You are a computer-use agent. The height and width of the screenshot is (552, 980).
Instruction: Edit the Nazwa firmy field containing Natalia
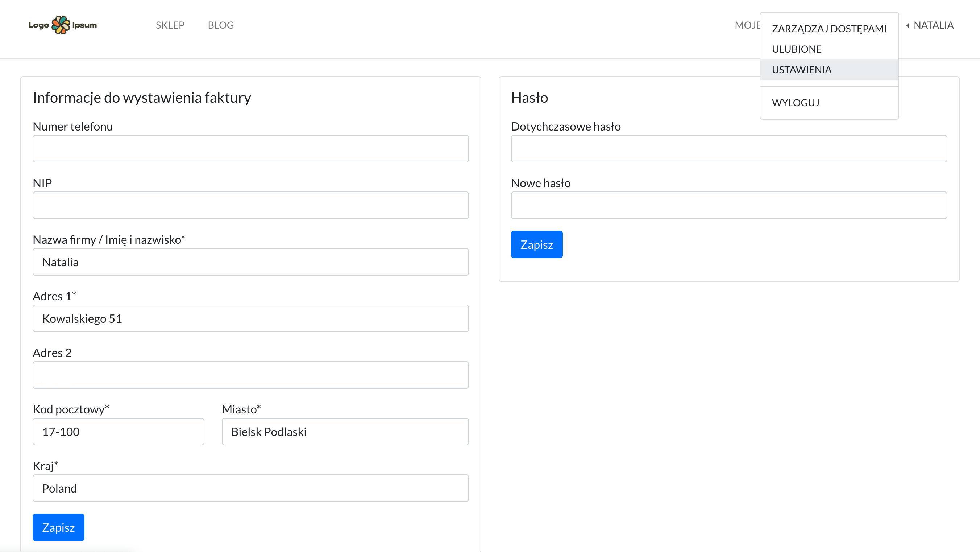point(251,262)
